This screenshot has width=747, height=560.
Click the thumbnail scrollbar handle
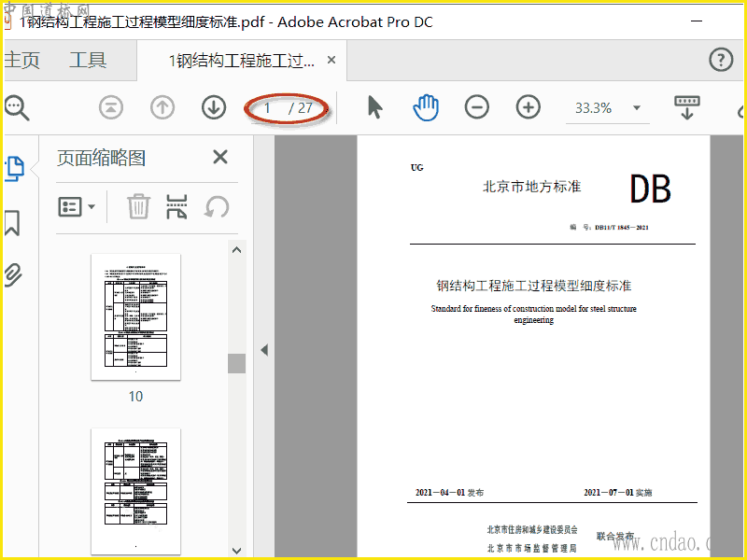237,363
